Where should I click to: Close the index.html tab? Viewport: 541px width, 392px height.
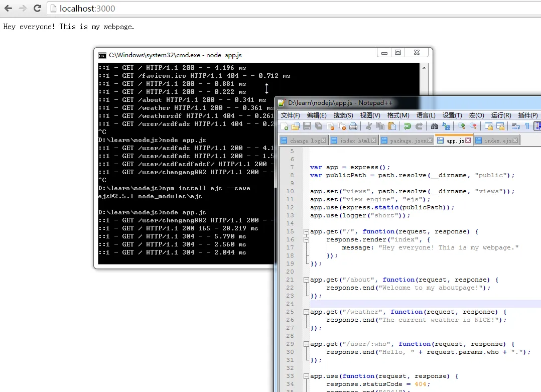[x=374, y=141]
